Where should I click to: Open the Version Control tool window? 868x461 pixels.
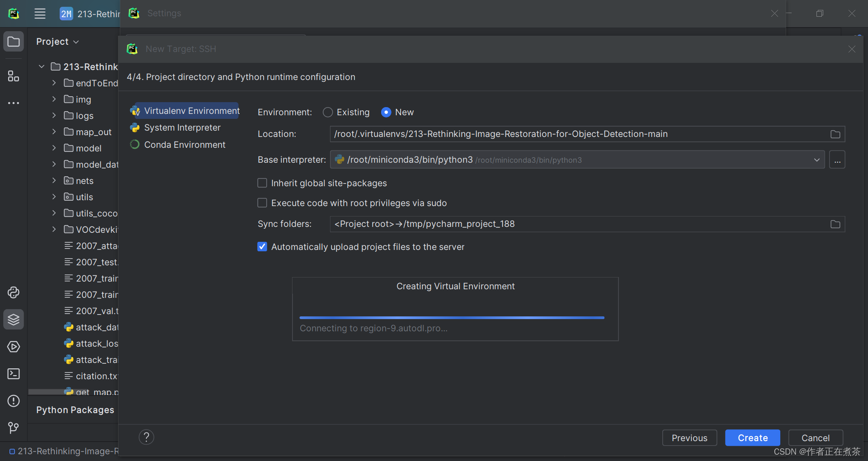pyautogui.click(x=13, y=428)
